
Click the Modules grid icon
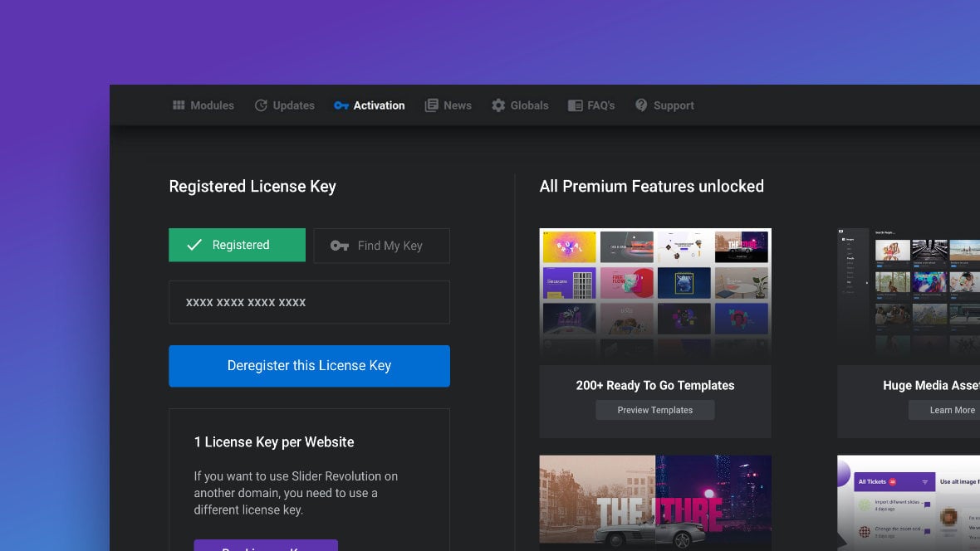click(x=179, y=105)
